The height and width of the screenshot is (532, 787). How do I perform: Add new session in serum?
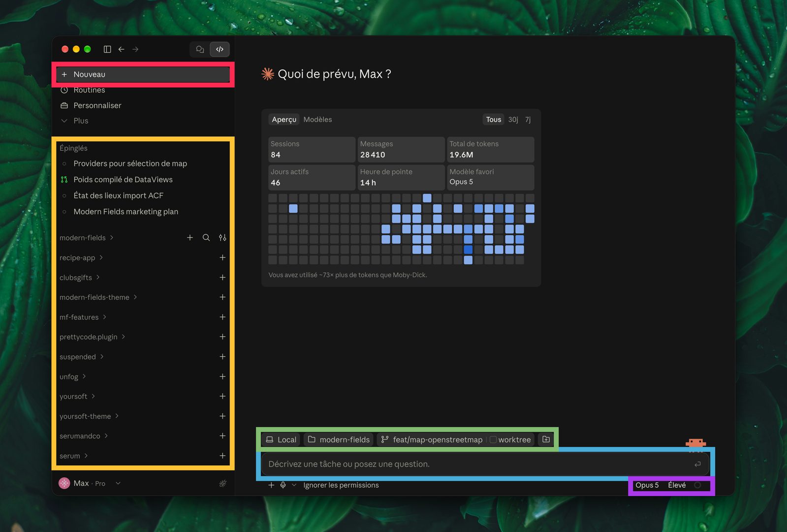(x=222, y=456)
